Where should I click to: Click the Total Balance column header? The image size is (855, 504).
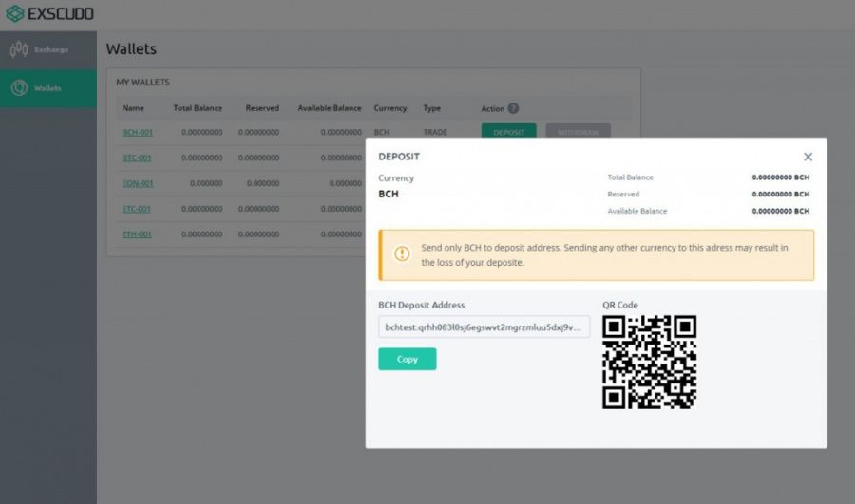point(198,108)
